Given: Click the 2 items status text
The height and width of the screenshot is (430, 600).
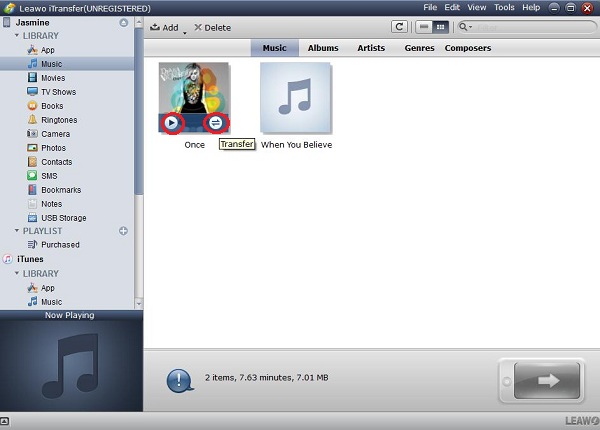Looking at the screenshot, I should 267,378.
